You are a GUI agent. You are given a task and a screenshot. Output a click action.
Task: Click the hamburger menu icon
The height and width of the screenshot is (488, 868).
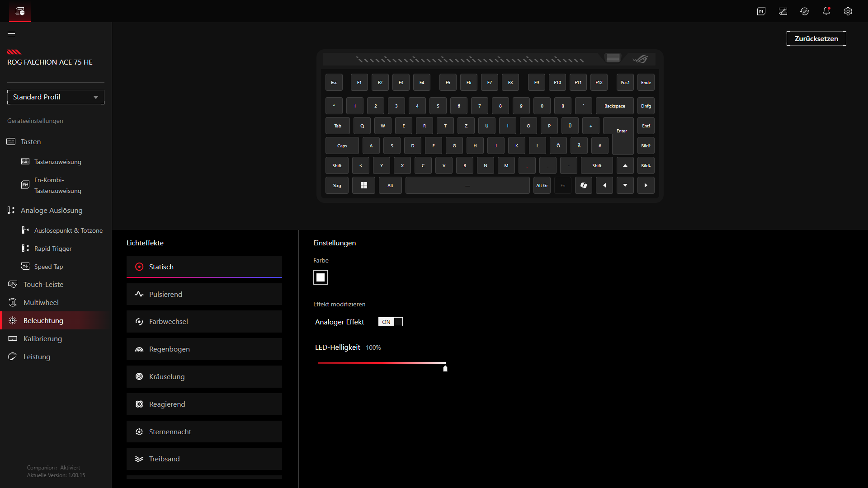pos(11,33)
